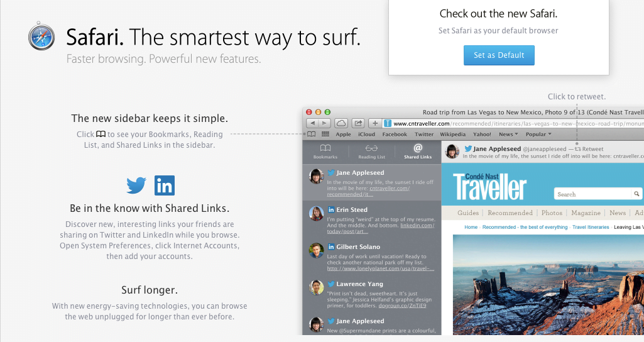Expand the Popular bookmarks dropdown
Screen dimensions: 644x342
pos(538,135)
